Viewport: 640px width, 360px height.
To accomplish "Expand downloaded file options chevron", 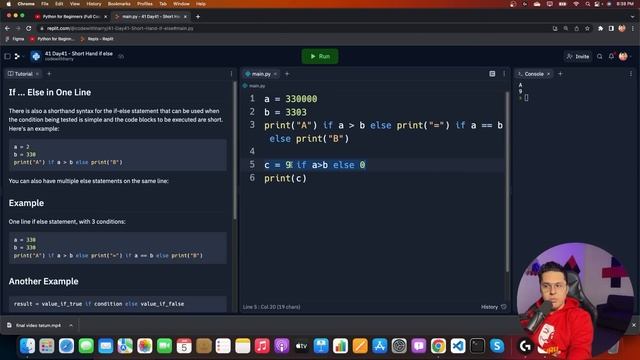I will [71, 325].
